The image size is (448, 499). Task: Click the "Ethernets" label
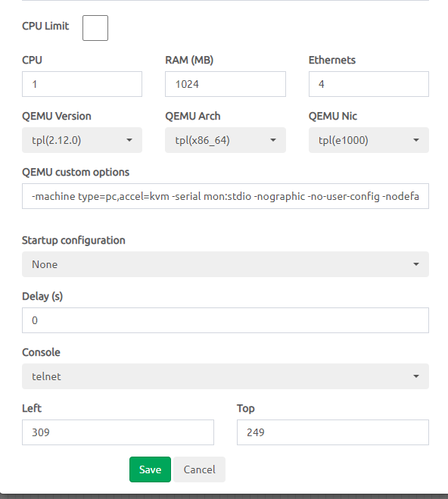[332, 60]
